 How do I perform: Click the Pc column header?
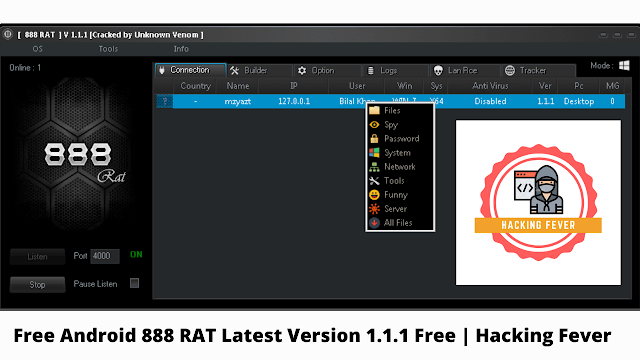(x=579, y=86)
